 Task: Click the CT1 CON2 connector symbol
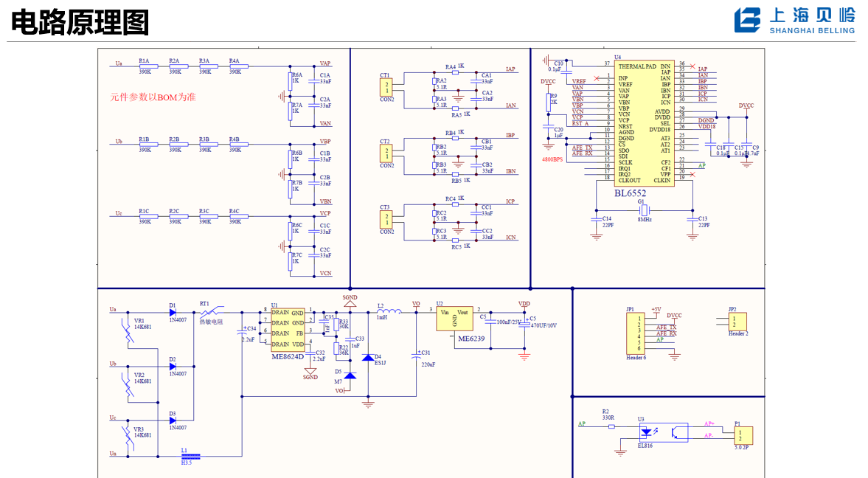click(x=386, y=88)
